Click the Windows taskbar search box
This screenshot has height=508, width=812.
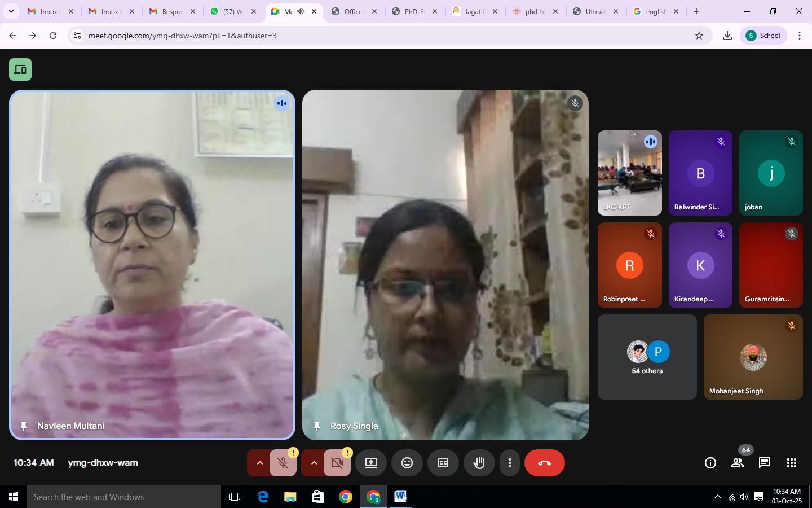click(x=124, y=497)
